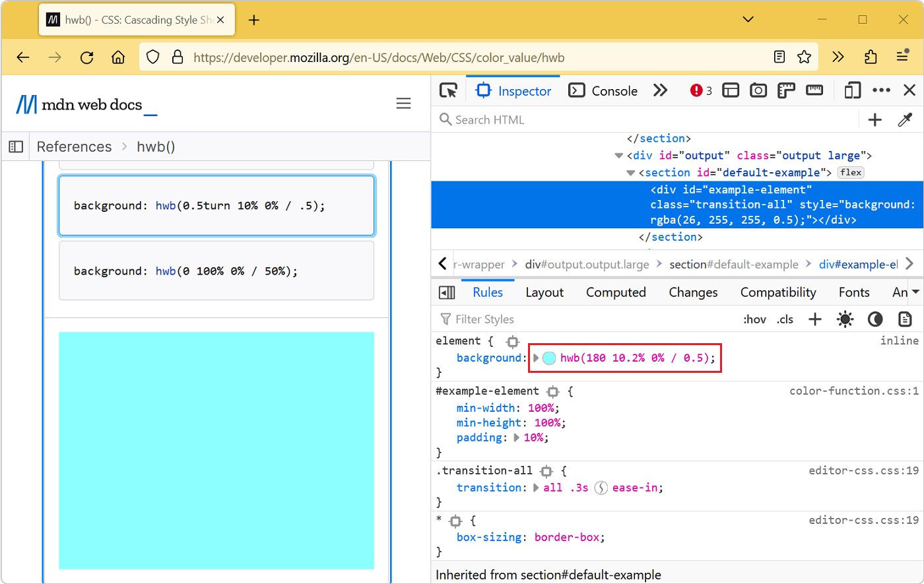Expand the hwb background color value
The image size is (924, 584).
tap(537, 358)
